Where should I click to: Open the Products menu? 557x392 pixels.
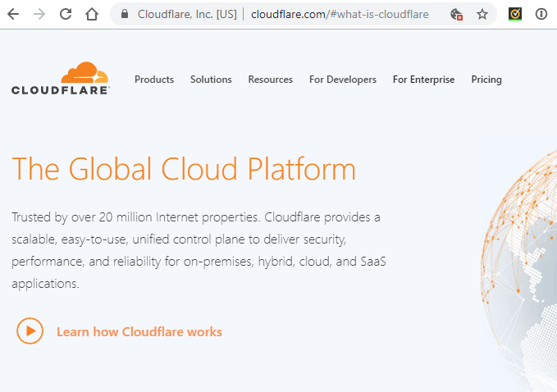click(x=154, y=80)
